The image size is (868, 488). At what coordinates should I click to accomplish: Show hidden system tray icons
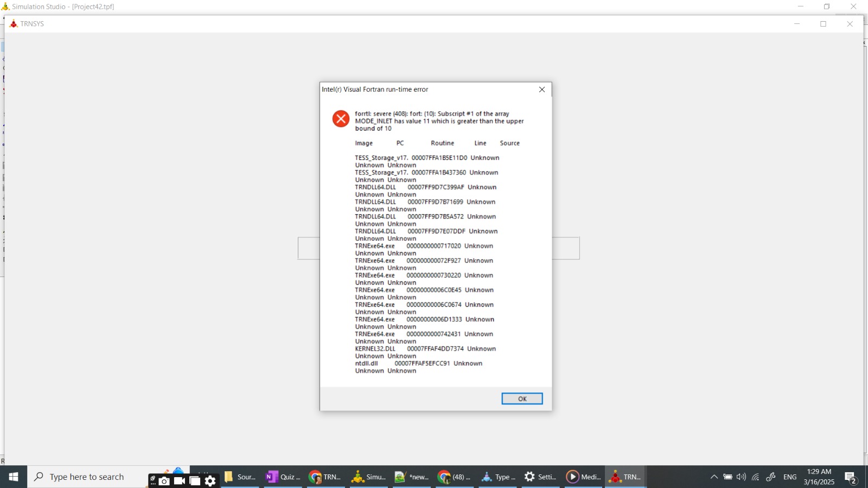pos(714,477)
